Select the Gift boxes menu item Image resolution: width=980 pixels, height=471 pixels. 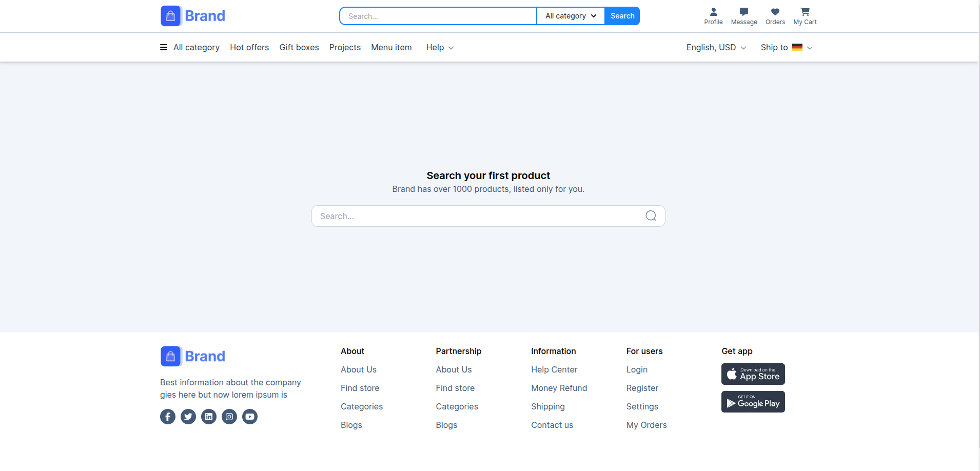coord(299,48)
